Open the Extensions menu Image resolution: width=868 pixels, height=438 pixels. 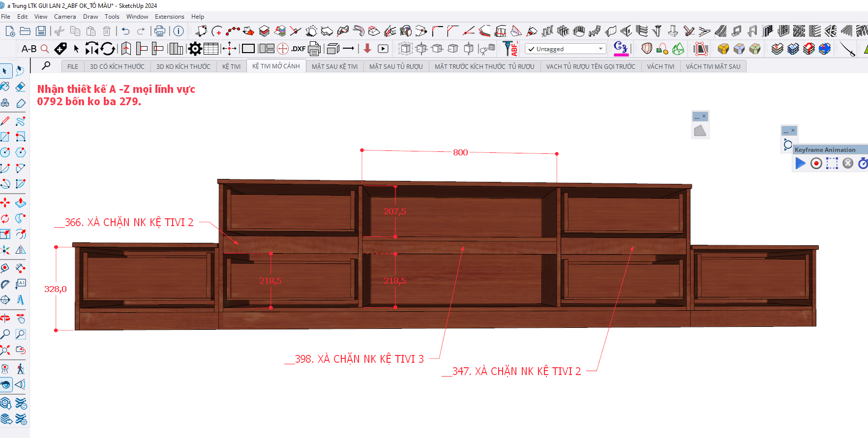point(169,17)
